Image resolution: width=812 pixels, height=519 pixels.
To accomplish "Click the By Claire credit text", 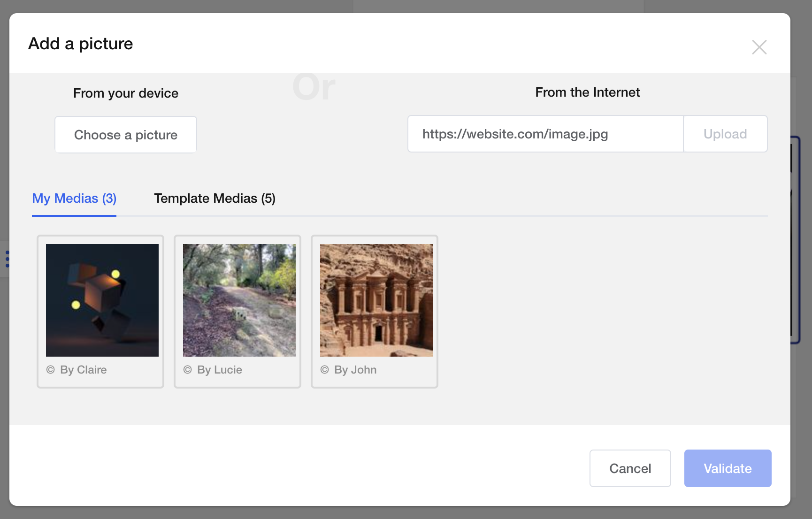I will coord(83,370).
